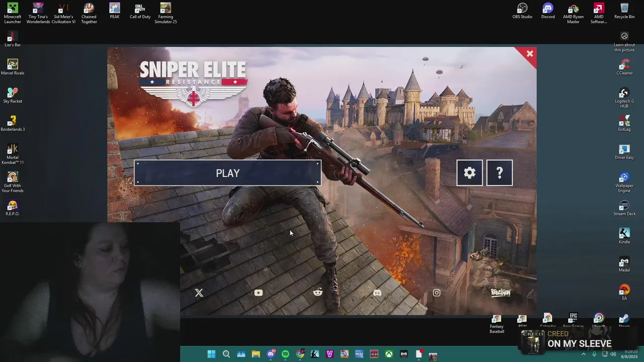This screenshot has height=362, width=644.
Task: Select the Call of Duty desktop icon
Action: (x=140, y=11)
